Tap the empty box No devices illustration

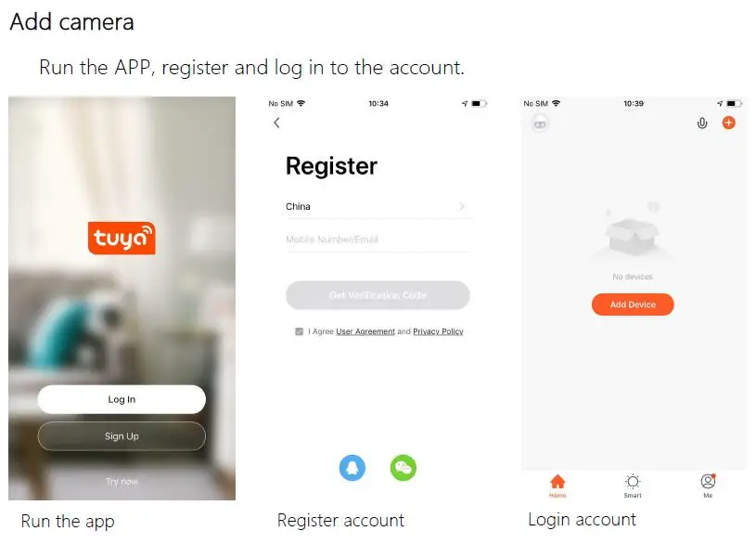(x=632, y=231)
